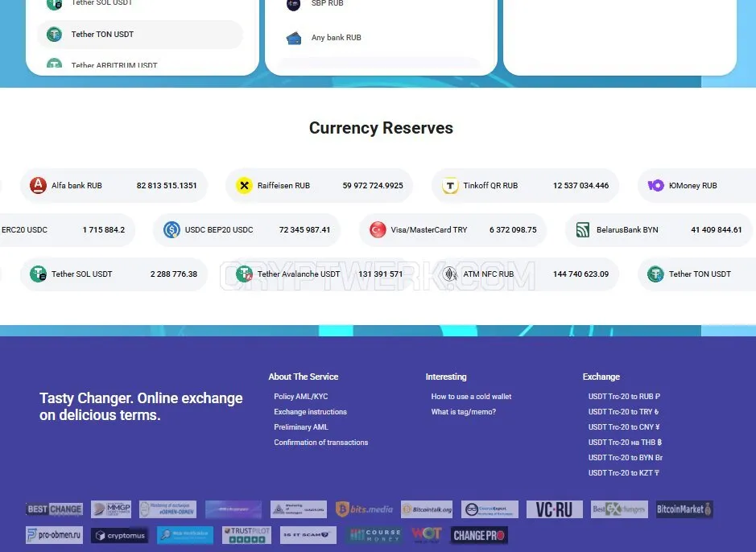The height and width of the screenshot is (552, 756).
Task: Click BelarusBank reserve value 41 409 844.61
Action: 717,230
